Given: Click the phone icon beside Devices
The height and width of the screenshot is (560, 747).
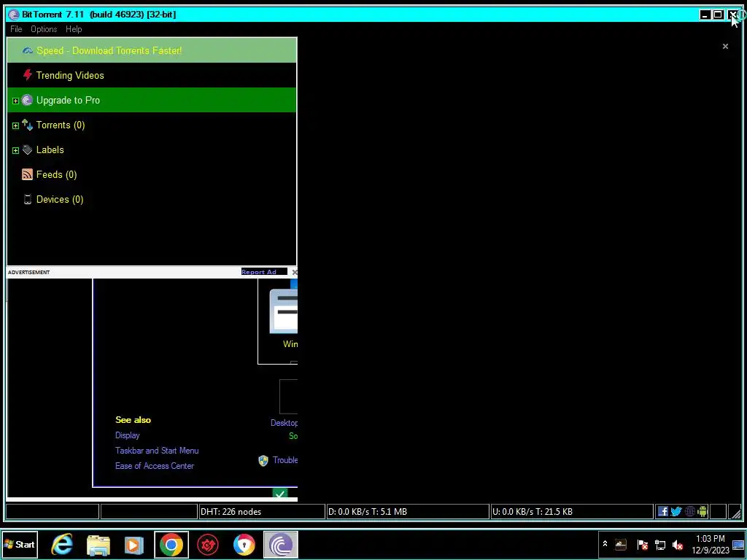Looking at the screenshot, I should click(x=28, y=199).
